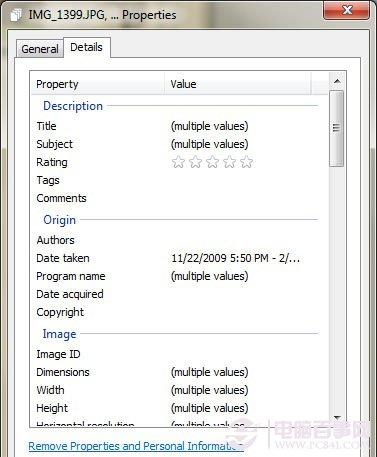Select the Dimensions property label
The image size is (377, 457).
coord(63,372)
